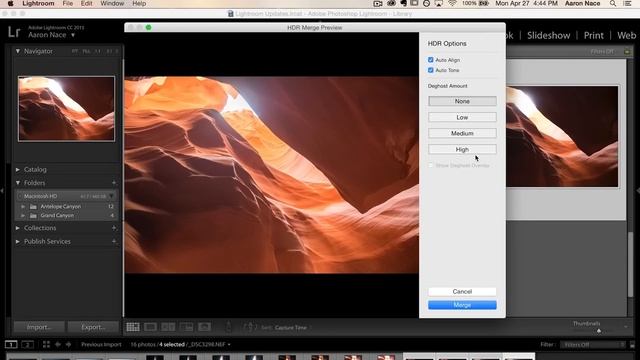Open Spotlight search in menu bar
This screenshot has height=360, width=640.
pos(613,4)
